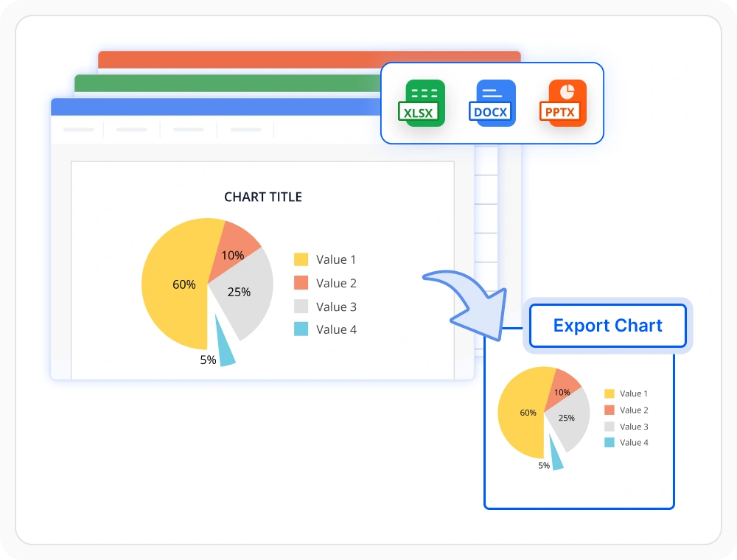The height and width of the screenshot is (560, 737).
Task: Click the fourth toolbar placeholder item in blue window
Action: click(x=246, y=129)
